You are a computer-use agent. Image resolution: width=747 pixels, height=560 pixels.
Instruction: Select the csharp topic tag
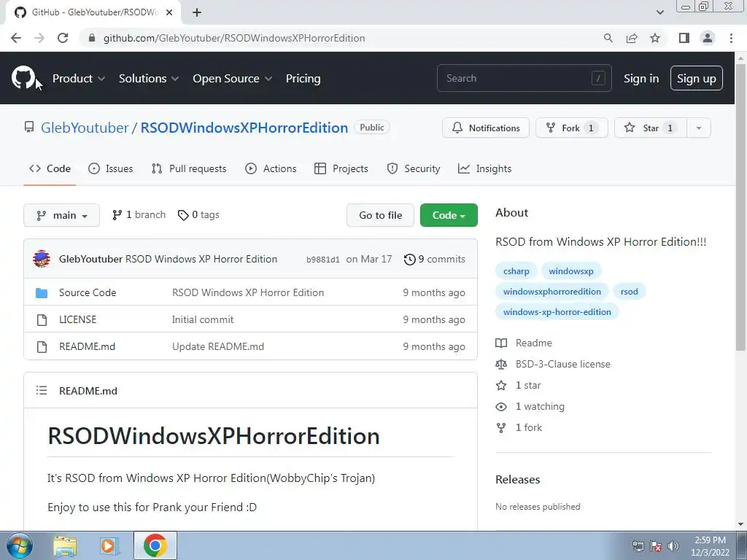tap(516, 271)
